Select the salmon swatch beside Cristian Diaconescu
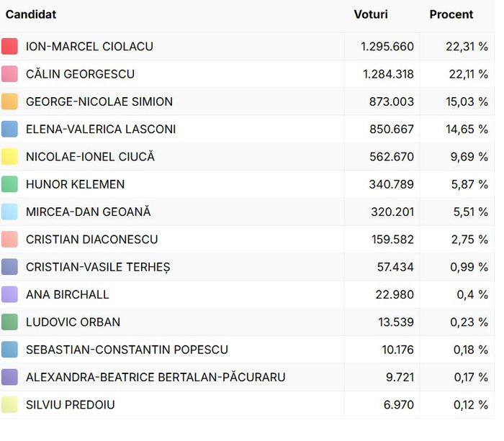 (x=9, y=240)
